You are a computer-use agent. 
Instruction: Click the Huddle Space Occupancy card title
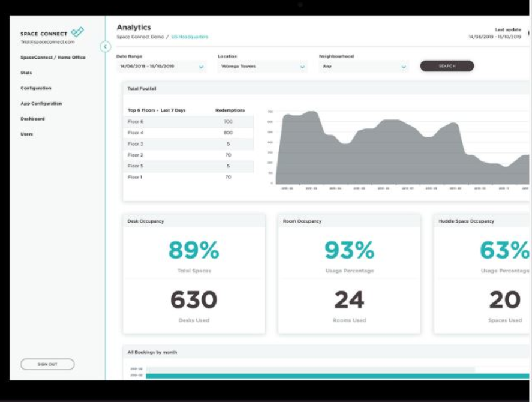point(466,221)
